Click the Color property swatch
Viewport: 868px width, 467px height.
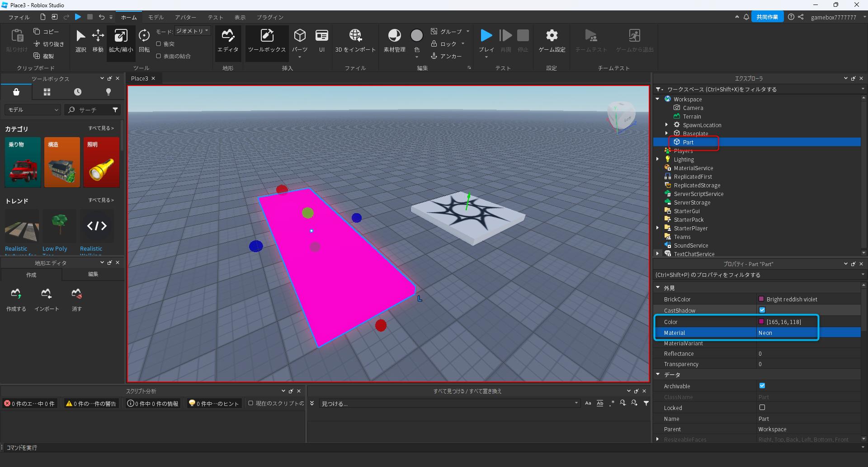pyautogui.click(x=761, y=322)
